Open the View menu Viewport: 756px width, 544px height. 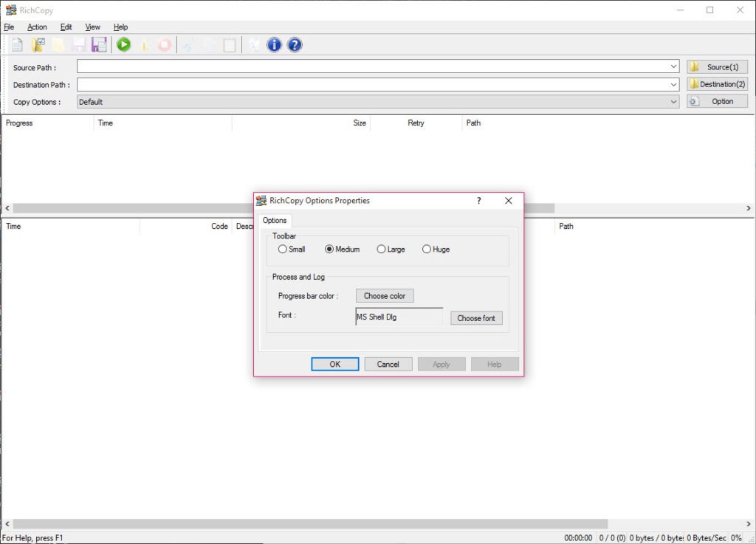point(92,27)
